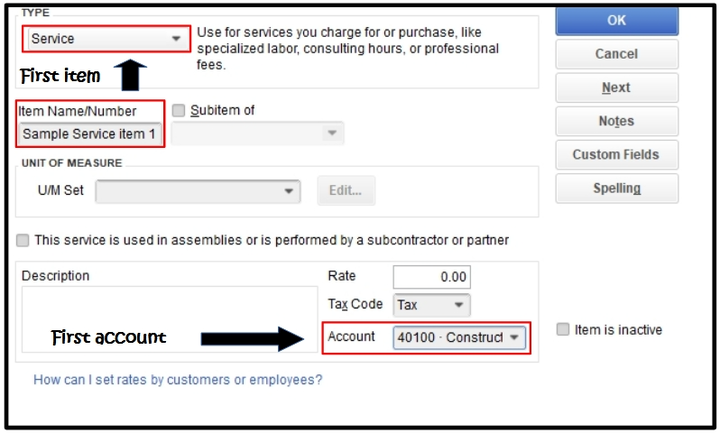Open the Tax Code dropdown

[431, 304]
